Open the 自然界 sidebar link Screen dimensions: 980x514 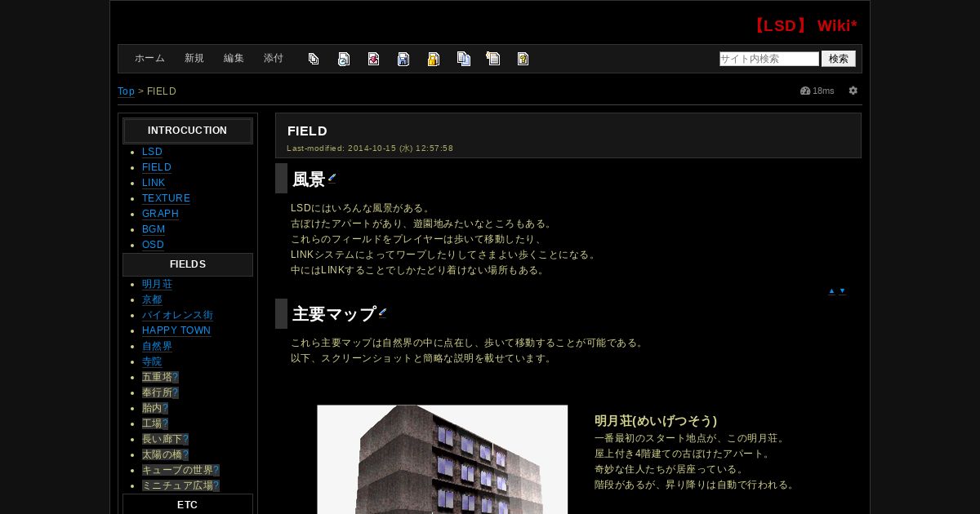157,346
